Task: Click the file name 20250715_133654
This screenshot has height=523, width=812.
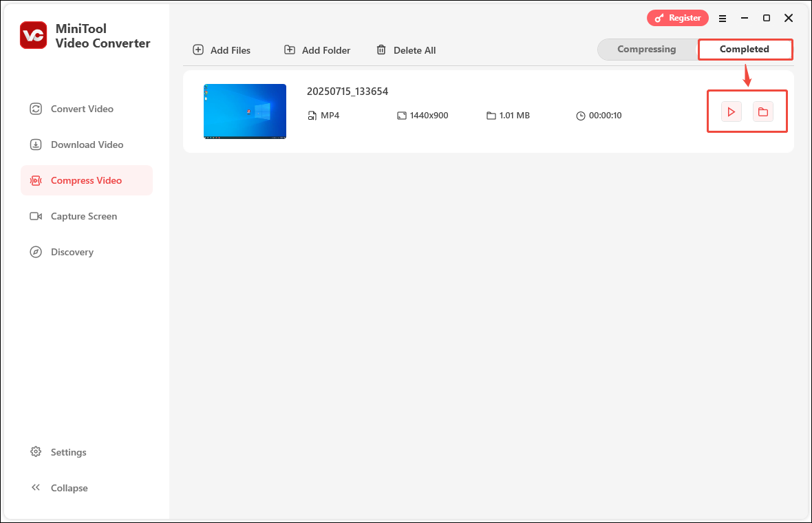Action: (348, 92)
